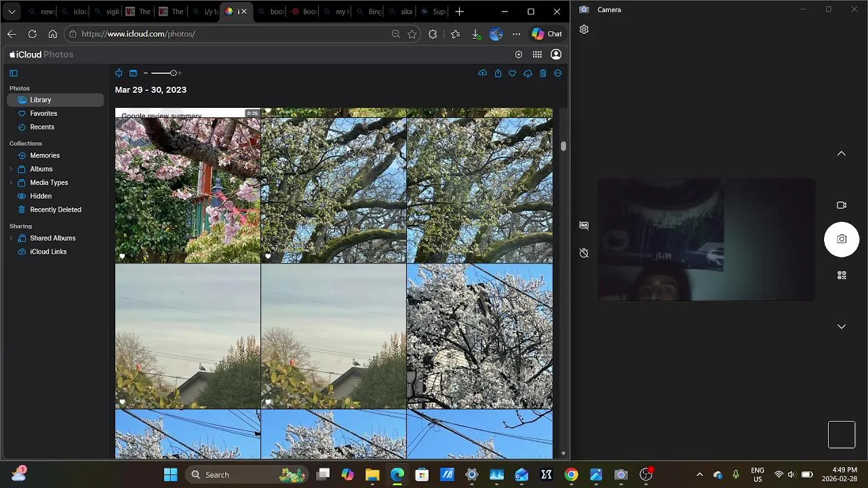Click the zoom in plus button

pyautogui.click(x=180, y=73)
